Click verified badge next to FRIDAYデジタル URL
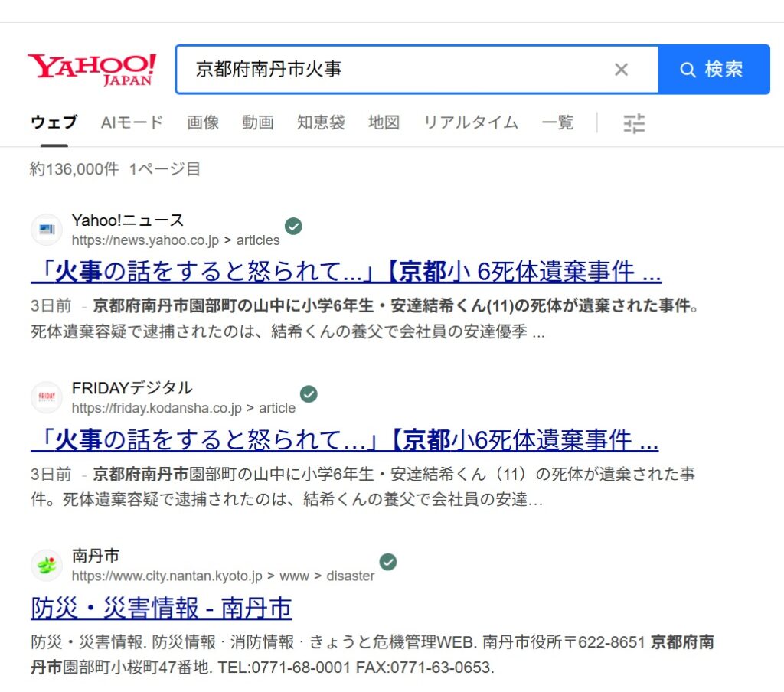The height and width of the screenshot is (692, 784). click(309, 394)
